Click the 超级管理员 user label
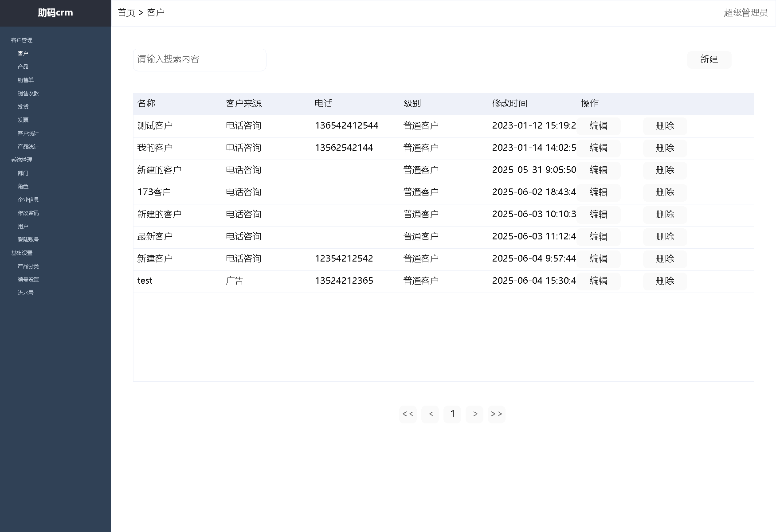The image size is (776, 532). click(x=746, y=12)
